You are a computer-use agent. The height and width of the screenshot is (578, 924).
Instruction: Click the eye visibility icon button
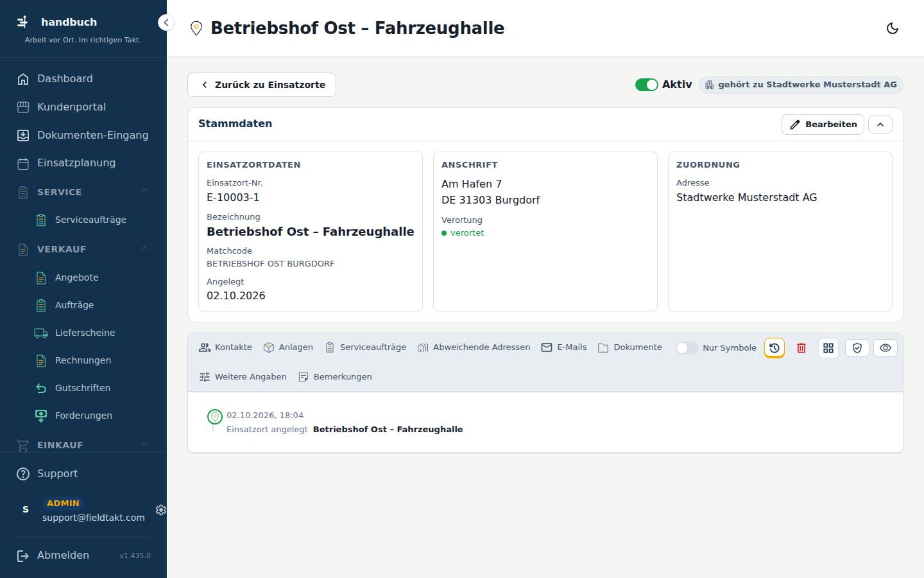pos(886,348)
